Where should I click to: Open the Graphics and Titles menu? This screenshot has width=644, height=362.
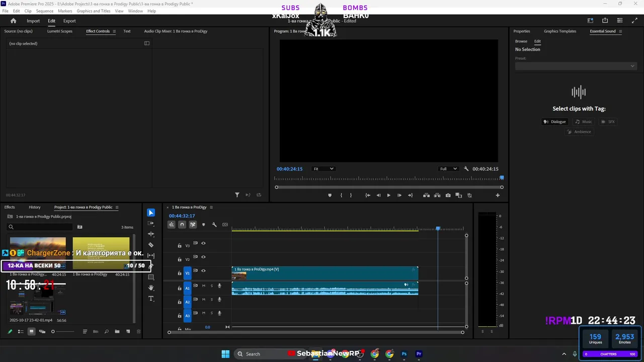[x=94, y=11]
